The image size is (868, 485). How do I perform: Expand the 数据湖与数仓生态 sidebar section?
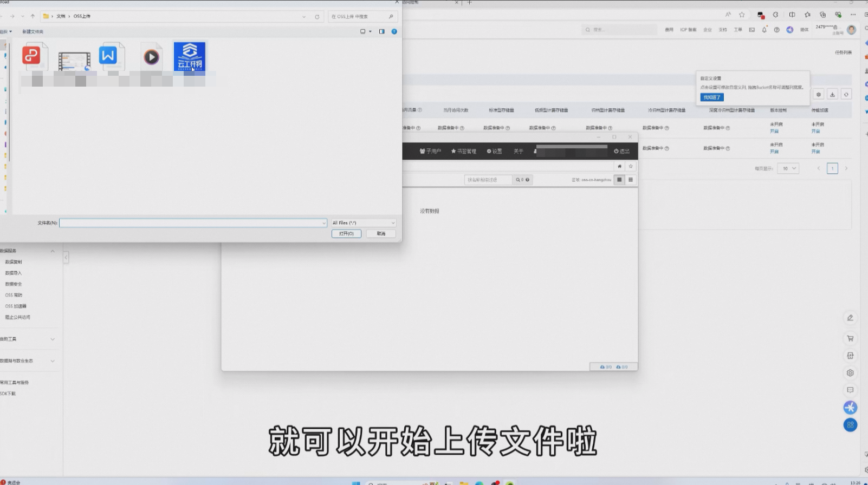pyautogui.click(x=53, y=361)
